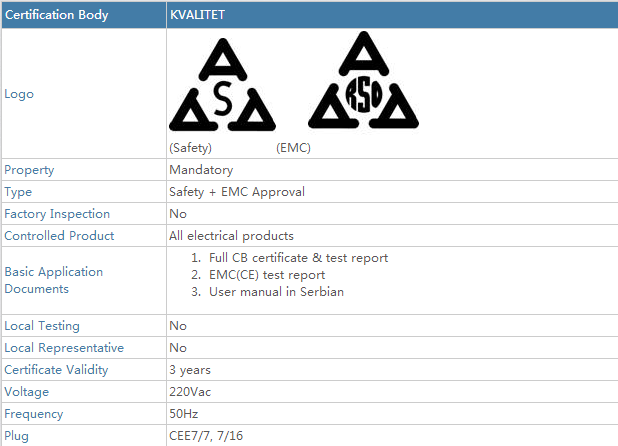The height and width of the screenshot is (446, 618).
Task: Click the '(EMC)' caption
Action: point(293,148)
